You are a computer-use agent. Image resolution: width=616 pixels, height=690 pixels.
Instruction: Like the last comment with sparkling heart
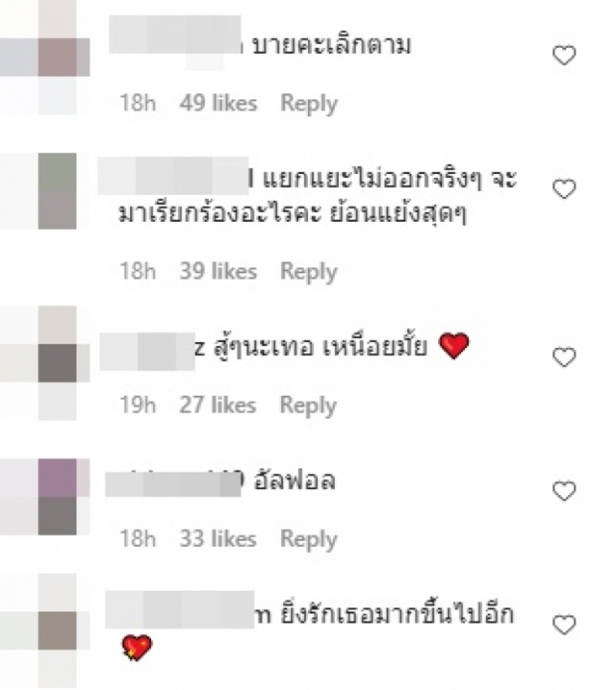click(x=564, y=625)
